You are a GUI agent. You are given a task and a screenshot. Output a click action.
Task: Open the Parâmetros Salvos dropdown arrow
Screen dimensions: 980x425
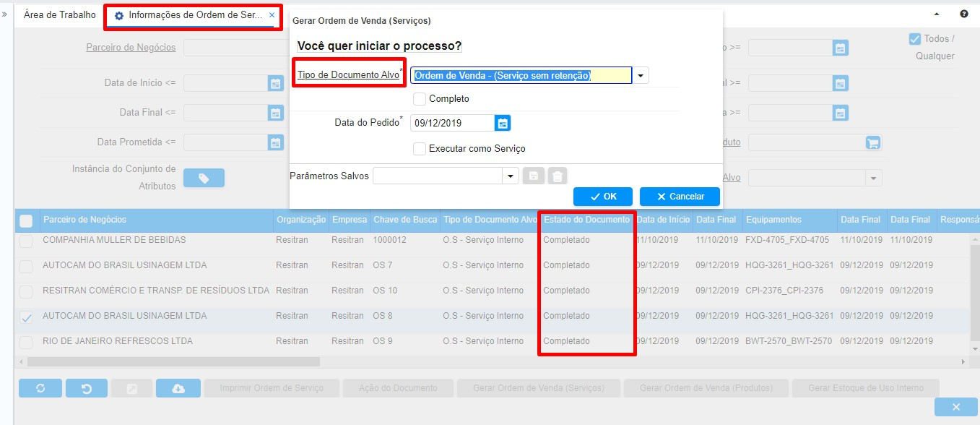[x=511, y=176]
